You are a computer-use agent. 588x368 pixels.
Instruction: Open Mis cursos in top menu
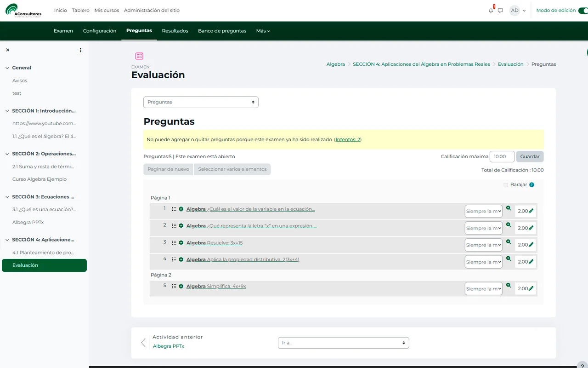click(107, 10)
